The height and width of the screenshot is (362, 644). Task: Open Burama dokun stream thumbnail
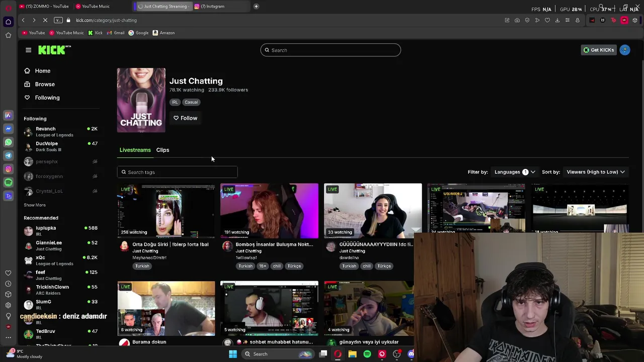pos(166,308)
